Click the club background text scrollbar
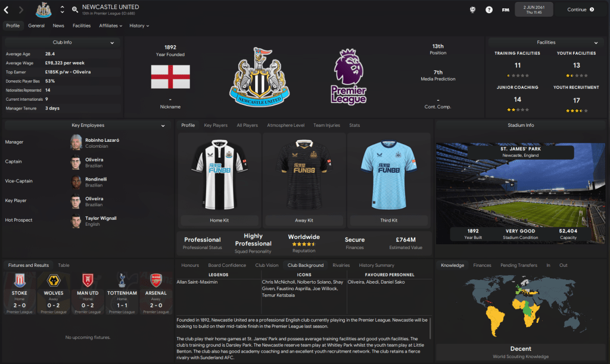Screen dimensions: 610x364 [x=430, y=328]
